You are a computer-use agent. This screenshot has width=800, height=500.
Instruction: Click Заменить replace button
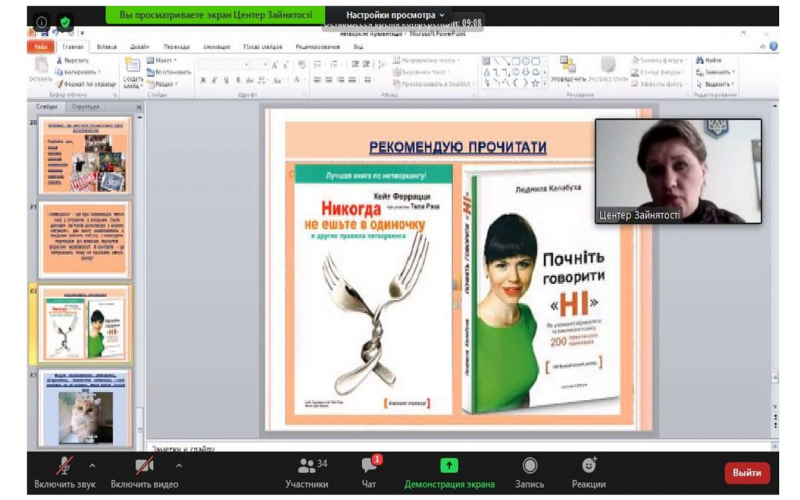pos(715,72)
